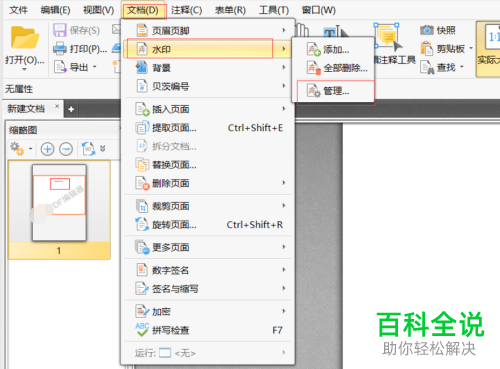500x369 pixels.
Task: Add a new tab with plus button
Action: [71, 109]
